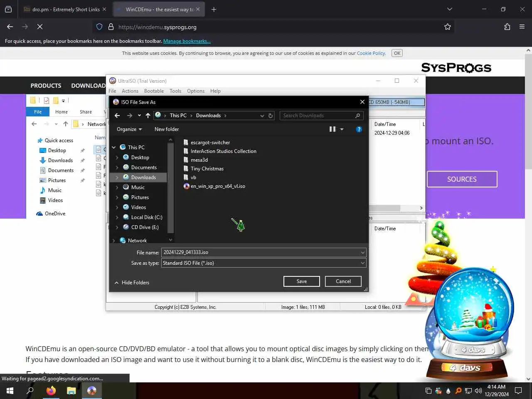Click File Explorer icon in the taskbar
Viewport: 532px width, 399px height.
[x=71, y=391]
